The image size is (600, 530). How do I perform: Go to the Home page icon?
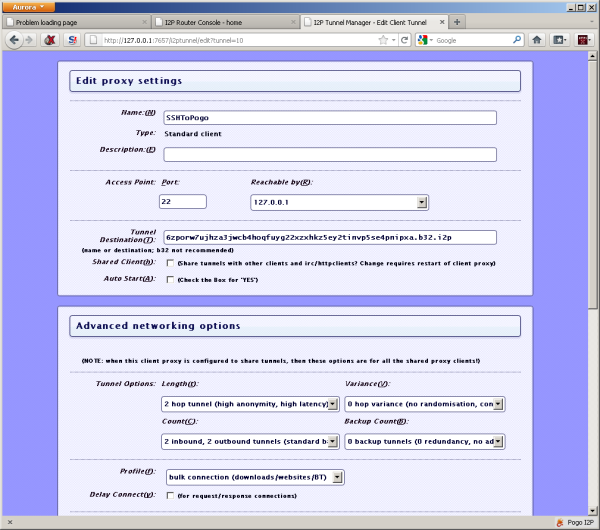point(537,40)
